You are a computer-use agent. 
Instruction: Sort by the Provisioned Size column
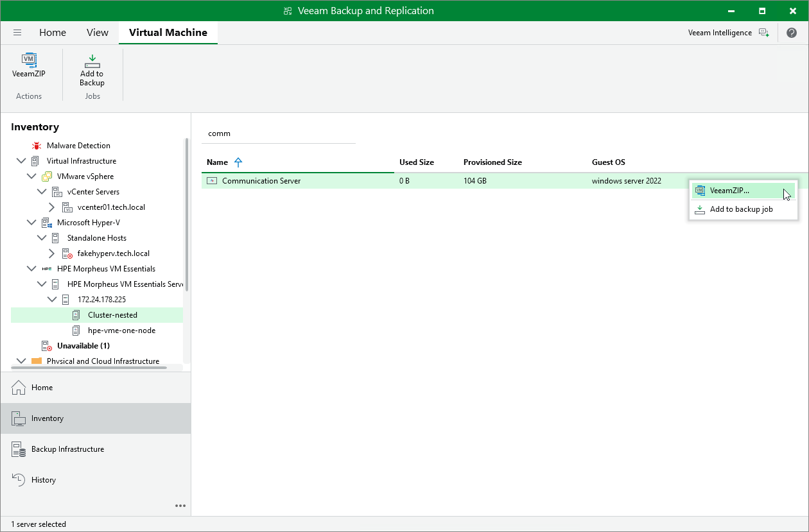point(492,162)
